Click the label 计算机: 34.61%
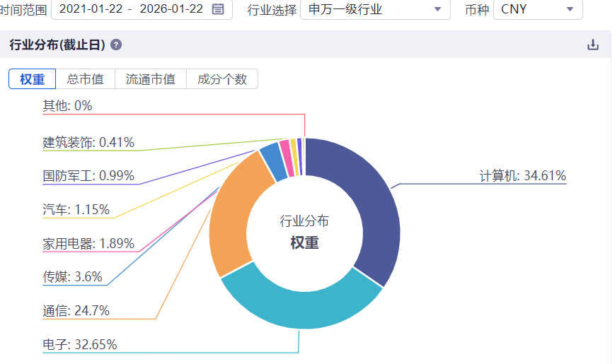The image size is (615, 364). click(x=522, y=175)
